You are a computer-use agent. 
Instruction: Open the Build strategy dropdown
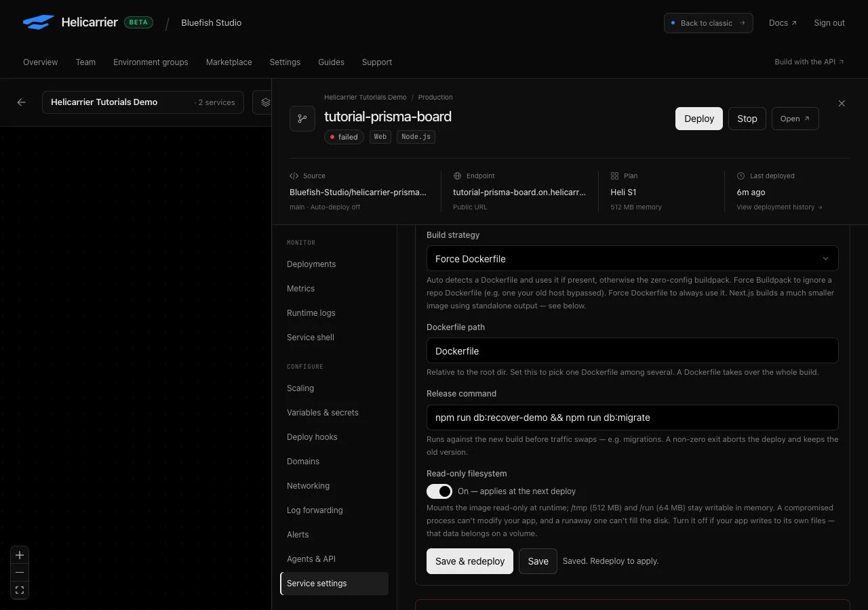pyautogui.click(x=632, y=258)
